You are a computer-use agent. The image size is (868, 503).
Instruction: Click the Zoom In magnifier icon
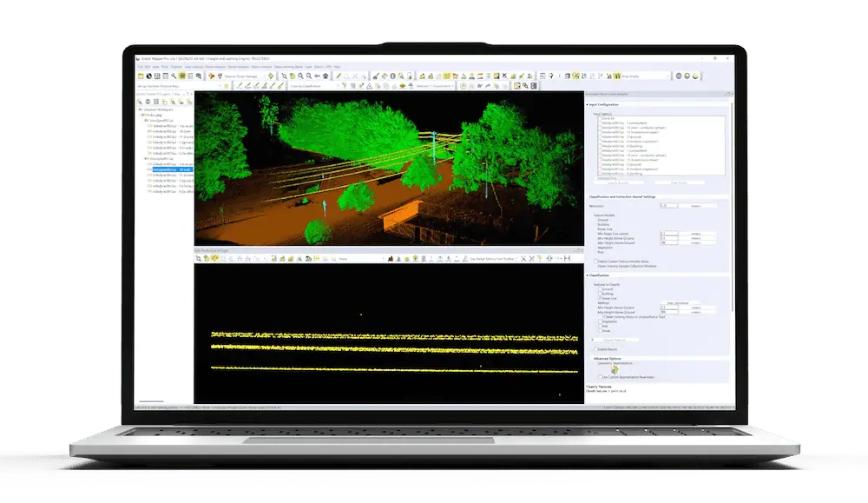click(300, 76)
